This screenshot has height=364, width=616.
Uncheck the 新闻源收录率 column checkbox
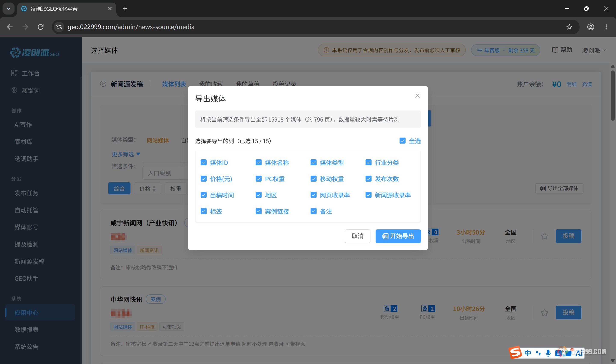pyautogui.click(x=369, y=195)
